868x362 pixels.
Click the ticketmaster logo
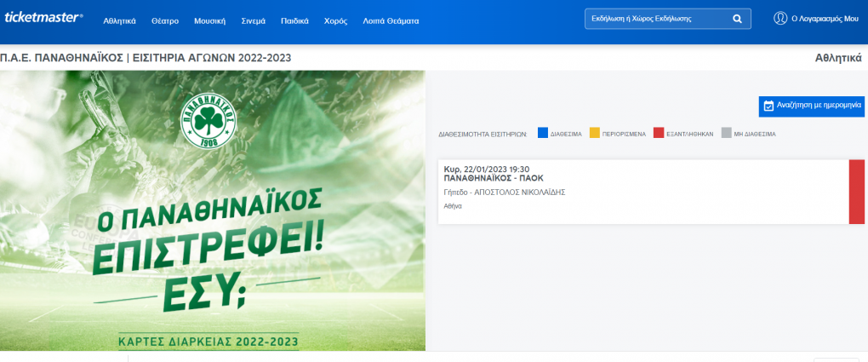pos(43,18)
